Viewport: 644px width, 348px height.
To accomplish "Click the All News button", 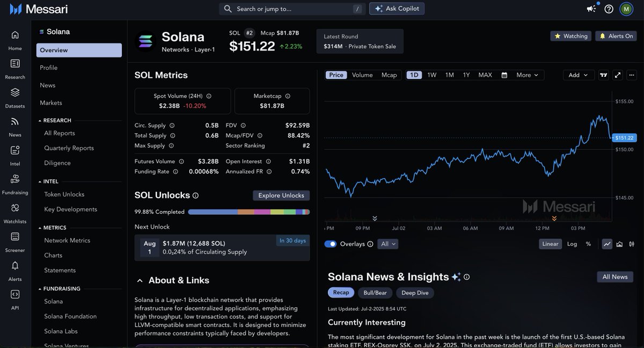I will (x=615, y=277).
